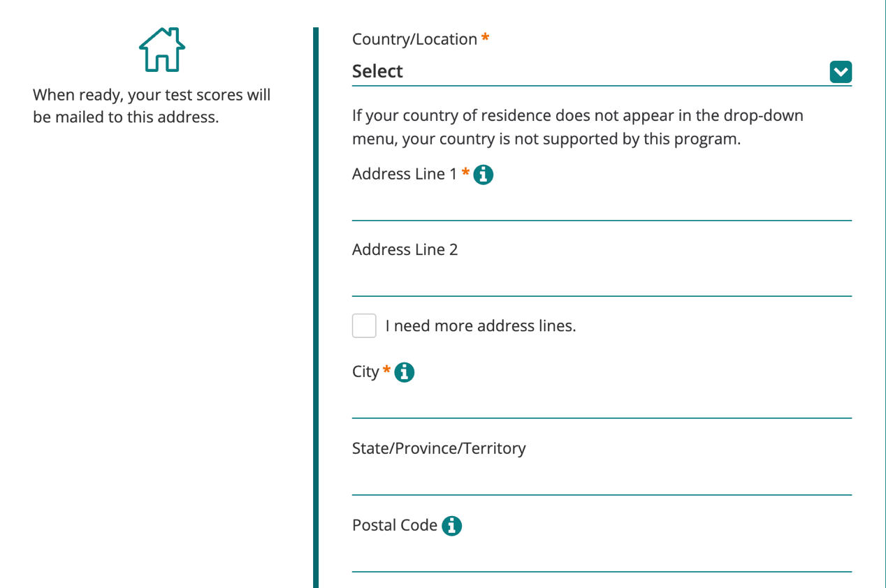Show the City field info icon
Image resolution: width=886 pixels, height=588 pixels.
pos(404,372)
